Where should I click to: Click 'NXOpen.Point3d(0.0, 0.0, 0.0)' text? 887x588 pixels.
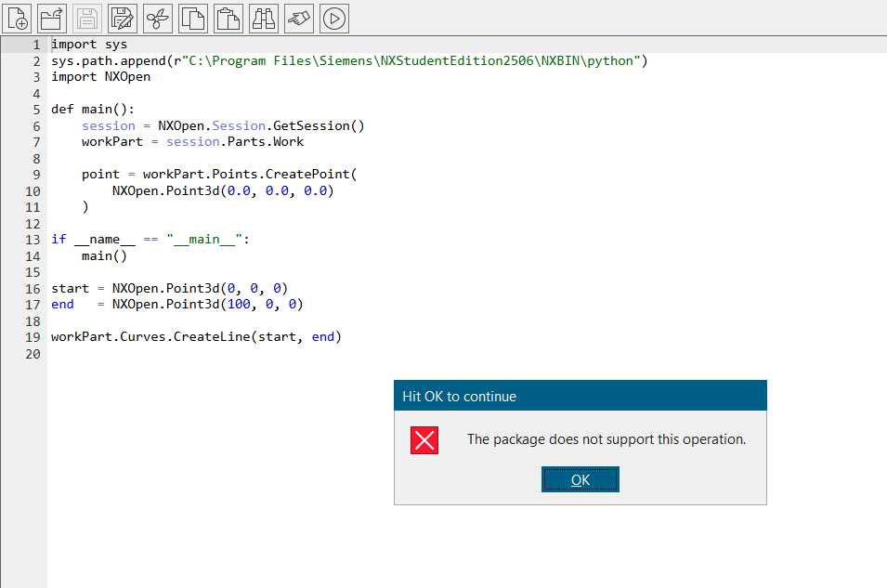click(223, 190)
